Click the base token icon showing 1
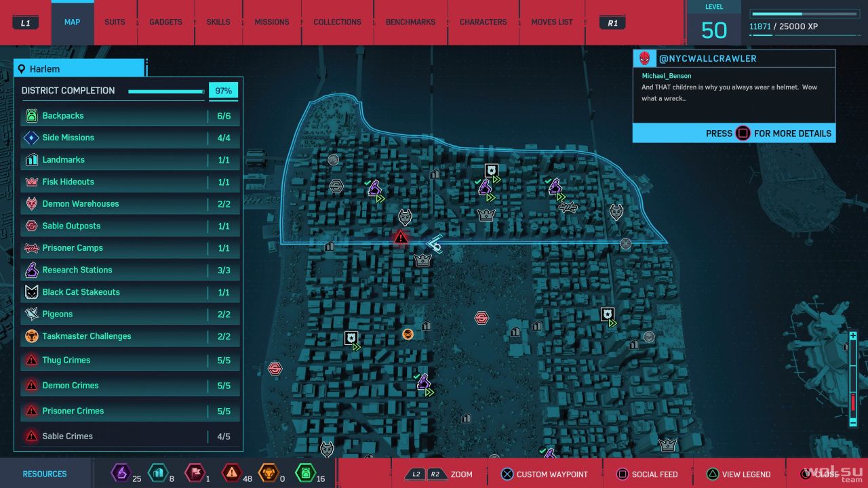 tap(195, 472)
